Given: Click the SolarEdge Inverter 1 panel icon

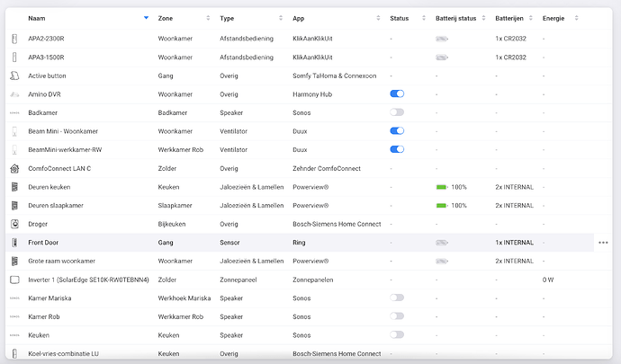Looking at the screenshot, I should tap(14, 280).
